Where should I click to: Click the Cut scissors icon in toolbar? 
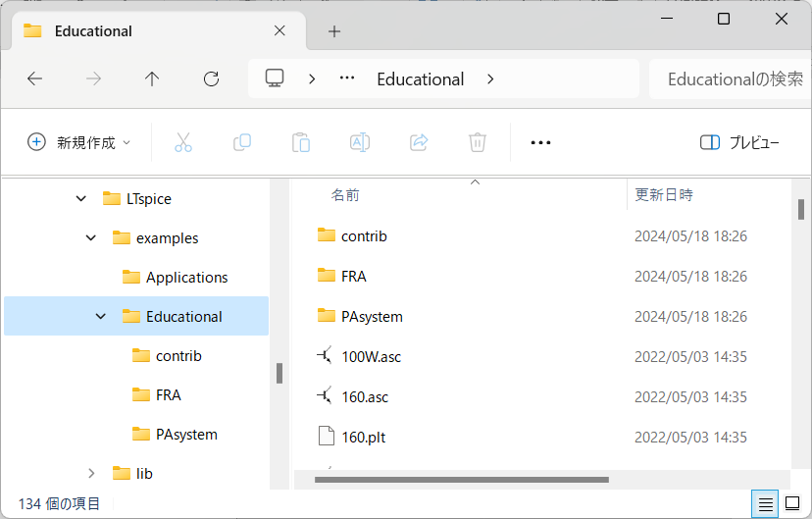pos(183,142)
